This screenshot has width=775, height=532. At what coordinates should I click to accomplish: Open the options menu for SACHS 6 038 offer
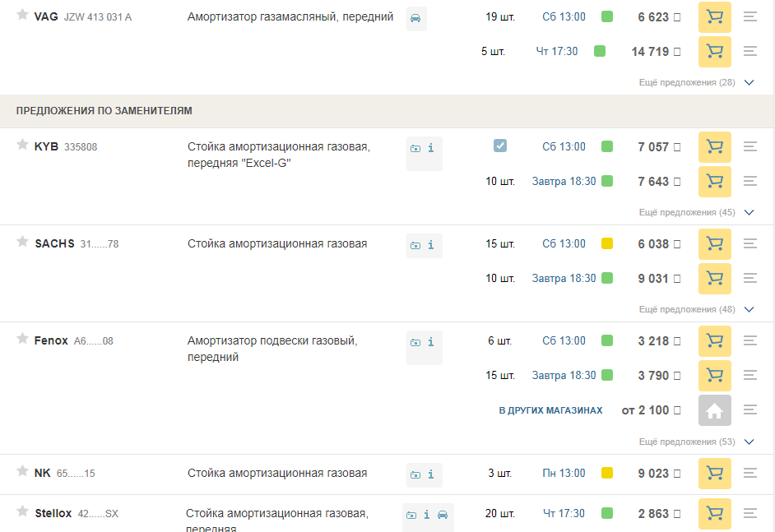(749, 244)
